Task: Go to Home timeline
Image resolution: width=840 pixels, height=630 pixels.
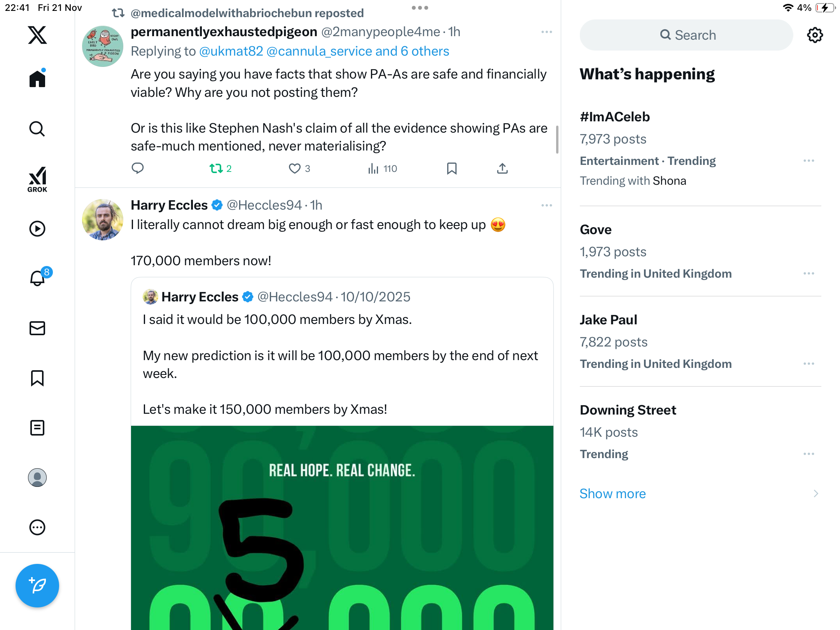Action: point(37,79)
